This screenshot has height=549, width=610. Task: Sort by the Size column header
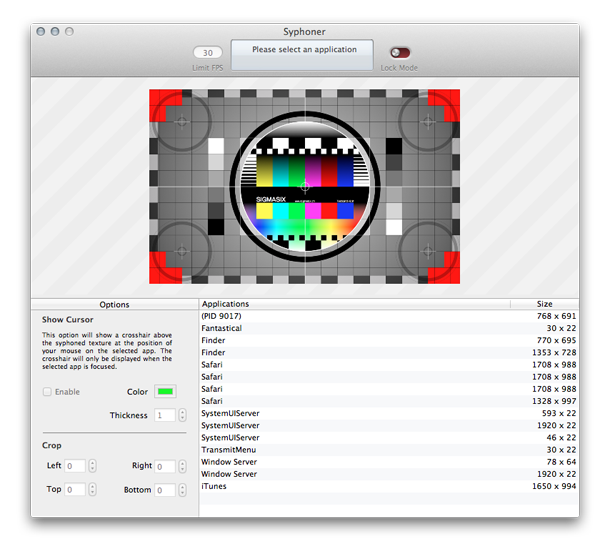544,304
